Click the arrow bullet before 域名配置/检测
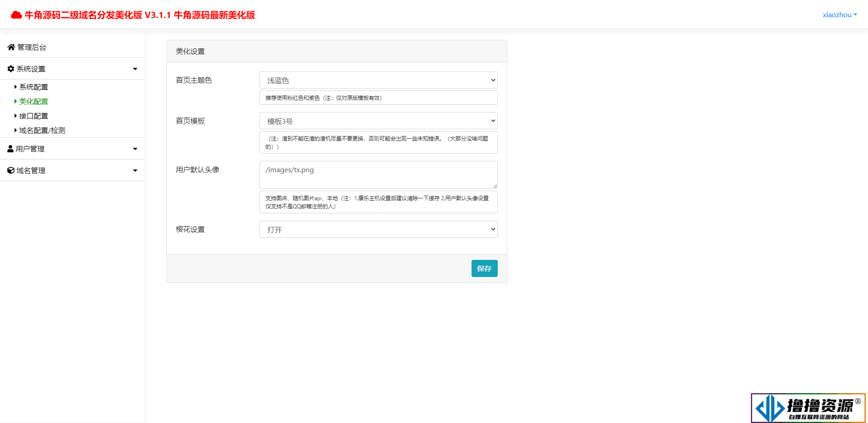This screenshot has height=423, width=868. click(15, 130)
